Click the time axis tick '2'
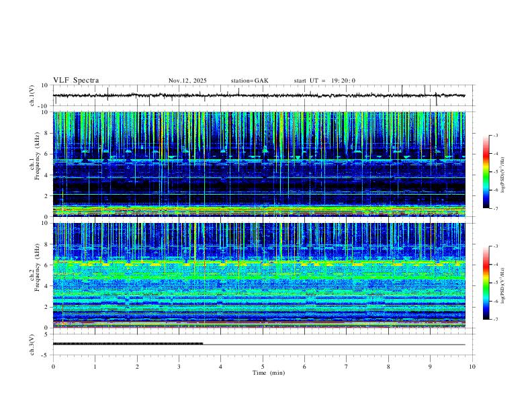This screenshot has height=411, width=532. point(137,367)
